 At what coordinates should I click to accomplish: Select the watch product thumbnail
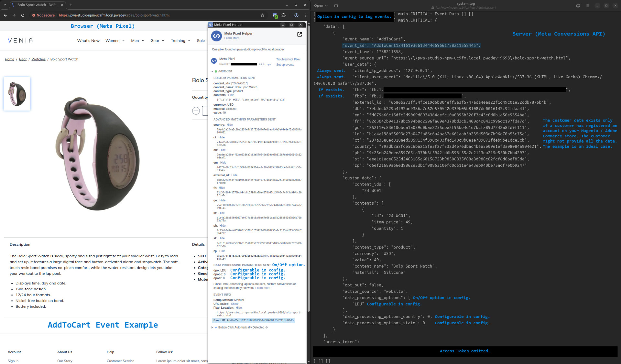coord(17,94)
